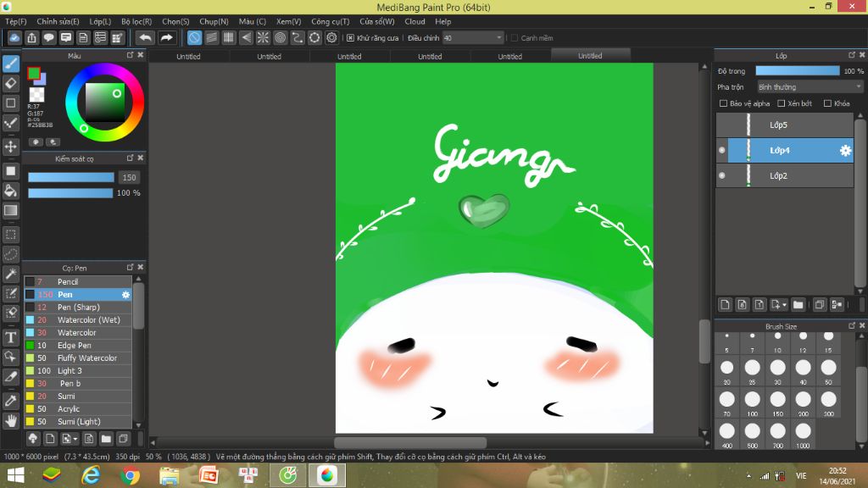Image resolution: width=868 pixels, height=488 pixels.
Task: Toggle Khử răng cưa checkbox
Action: tap(350, 37)
